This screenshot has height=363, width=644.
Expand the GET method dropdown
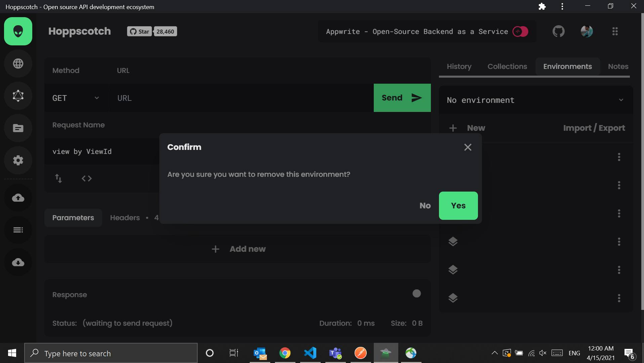(x=76, y=98)
